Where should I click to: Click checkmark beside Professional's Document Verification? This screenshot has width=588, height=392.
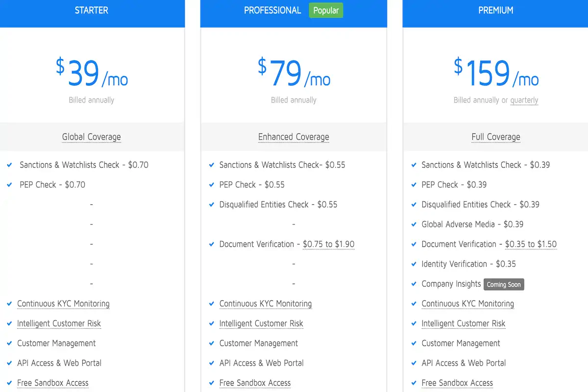click(212, 245)
